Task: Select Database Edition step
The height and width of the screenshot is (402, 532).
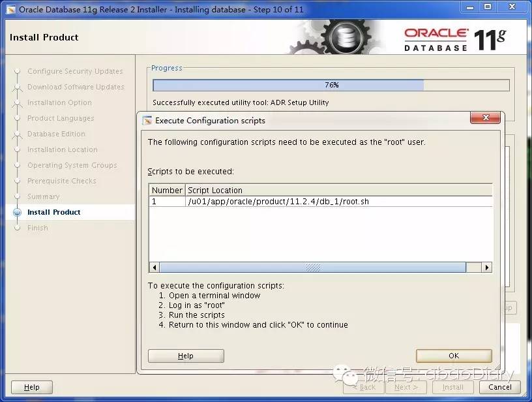Action: coord(56,134)
